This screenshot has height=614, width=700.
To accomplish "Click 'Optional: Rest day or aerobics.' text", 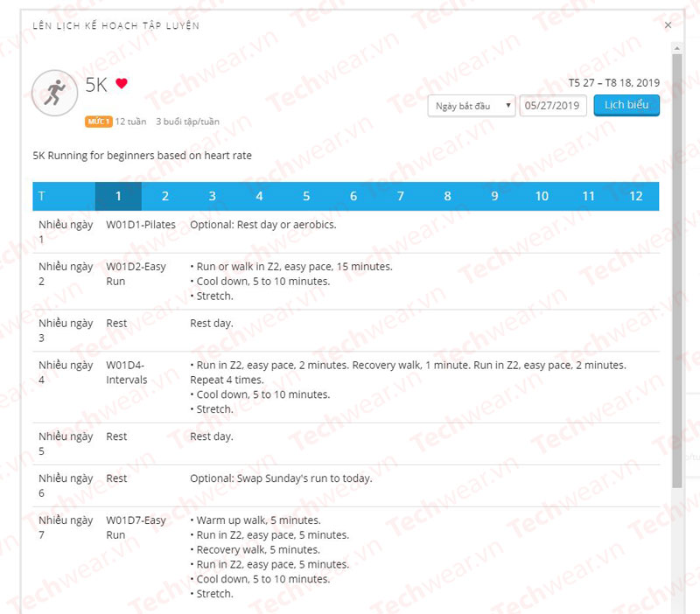I will point(263,225).
